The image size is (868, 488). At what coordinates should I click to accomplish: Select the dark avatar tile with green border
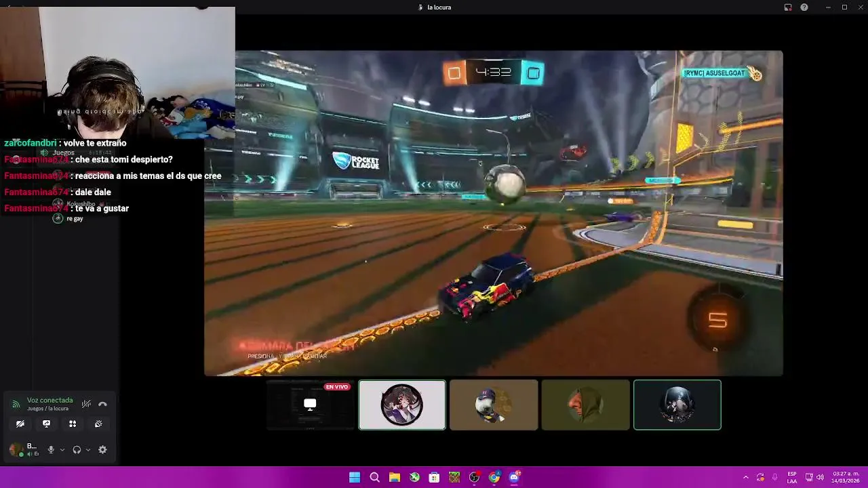677,405
